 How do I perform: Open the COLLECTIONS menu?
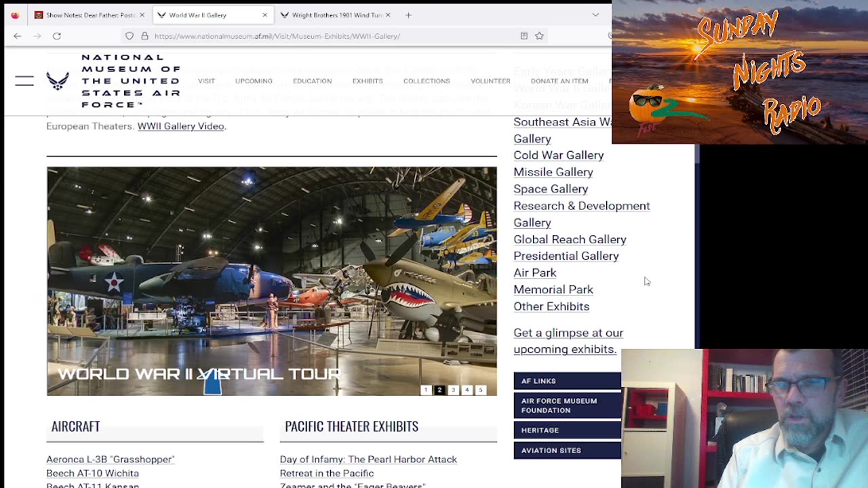tap(427, 81)
